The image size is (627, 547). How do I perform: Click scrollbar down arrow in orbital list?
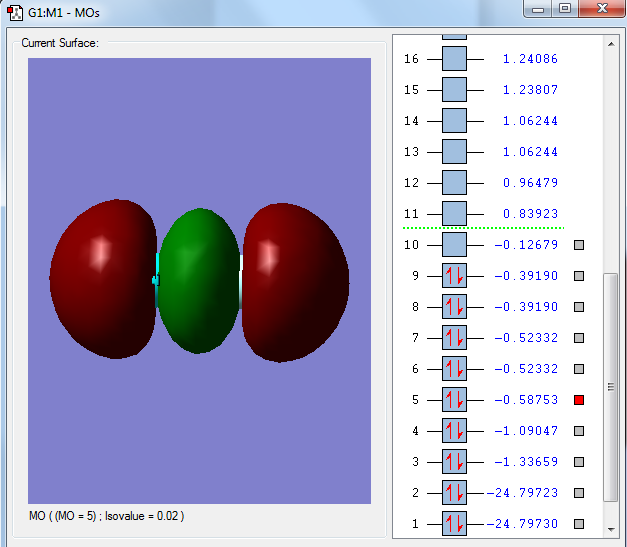611,529
